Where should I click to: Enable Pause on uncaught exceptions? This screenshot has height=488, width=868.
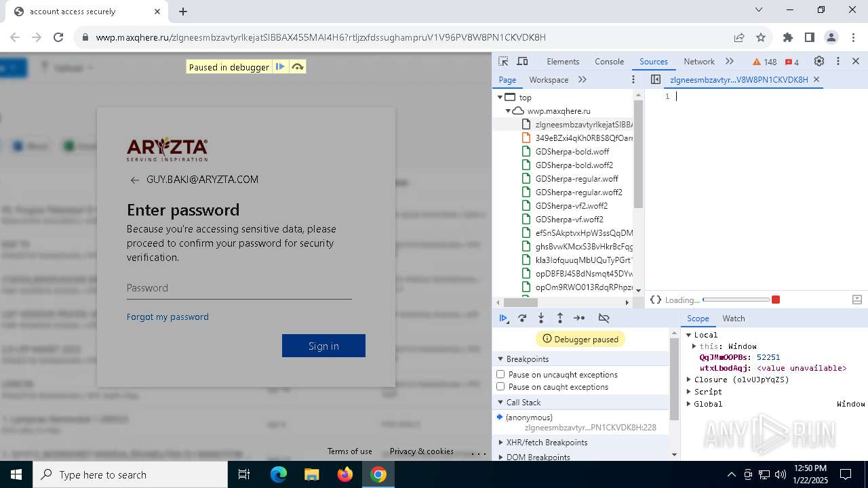[500, 375]
